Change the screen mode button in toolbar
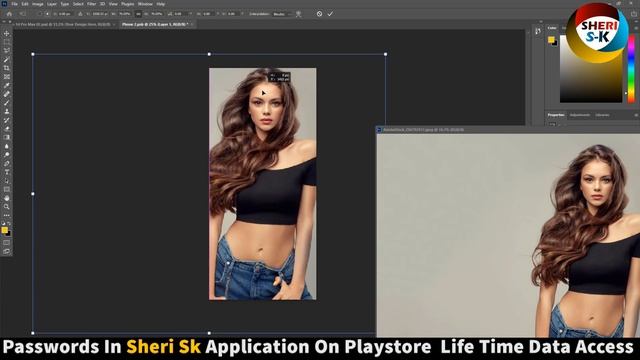This screenshot has height=360, width=640. (7, 251)
